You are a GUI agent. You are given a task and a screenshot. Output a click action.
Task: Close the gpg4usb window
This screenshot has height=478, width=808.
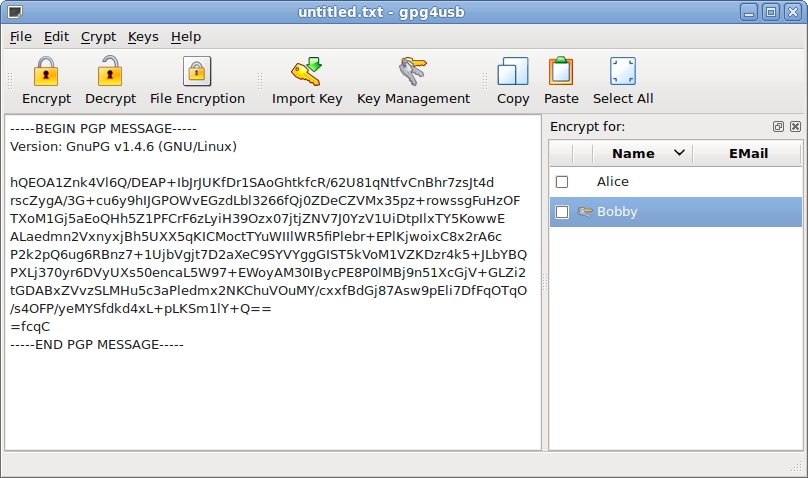pos(793,12)
